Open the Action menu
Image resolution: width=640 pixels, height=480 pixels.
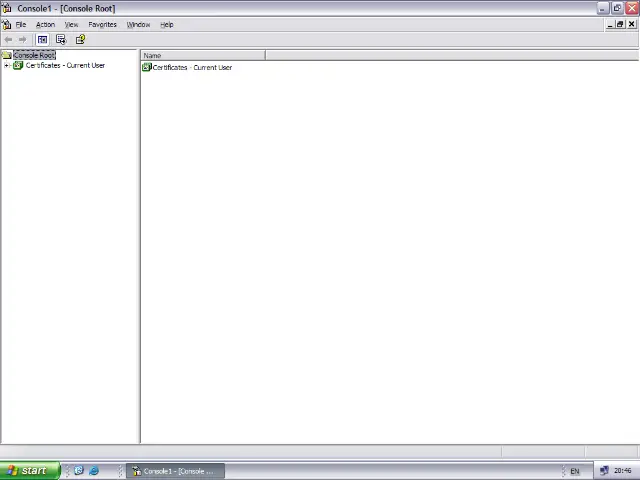[x=45, y=24]
